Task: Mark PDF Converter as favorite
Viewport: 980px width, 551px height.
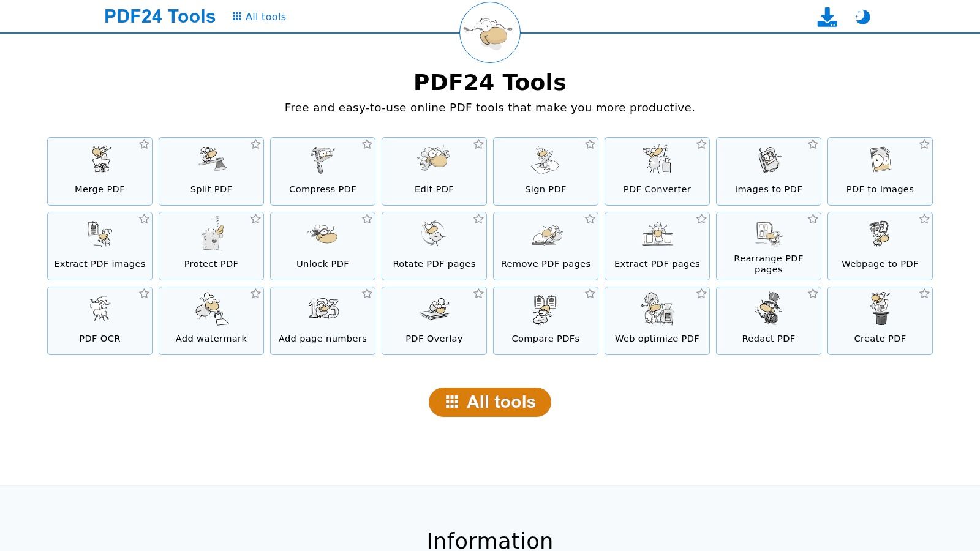Action: 701,144
